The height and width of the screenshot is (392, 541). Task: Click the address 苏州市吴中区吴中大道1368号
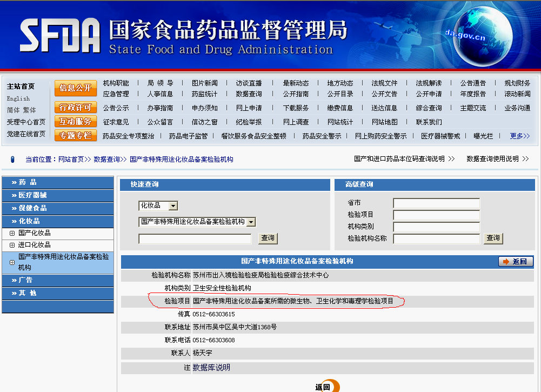point(235,327)
